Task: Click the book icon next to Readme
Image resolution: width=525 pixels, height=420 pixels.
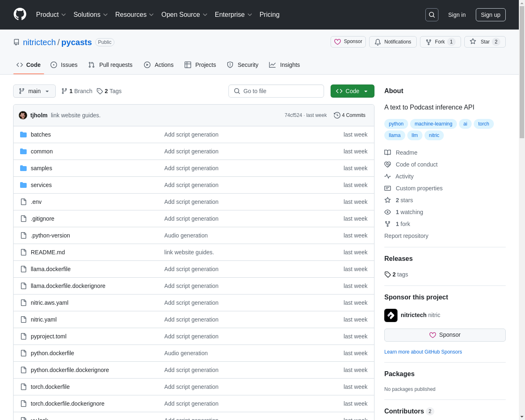Action: pos(388,153)
